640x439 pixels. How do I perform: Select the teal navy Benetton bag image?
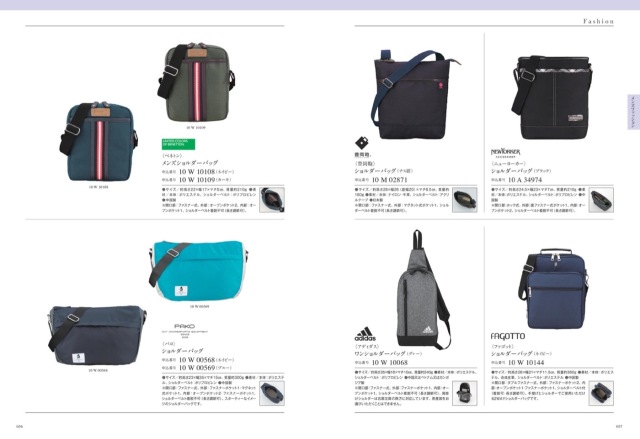[x=98, y=141]
